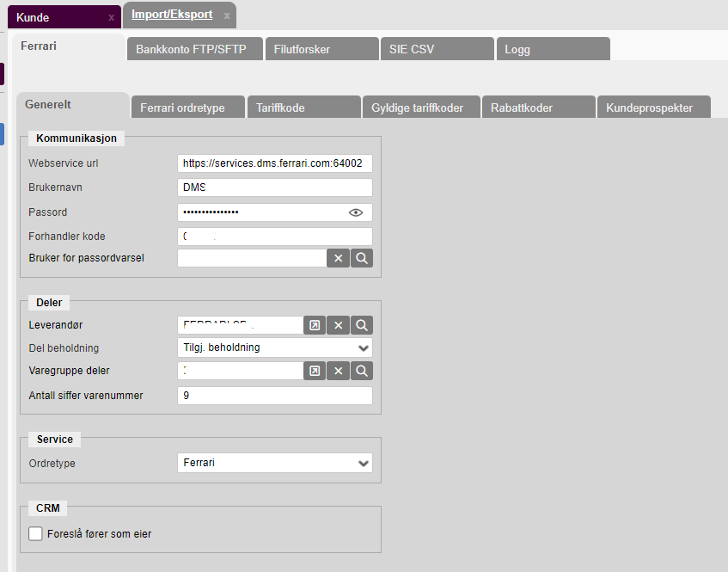728x572 pixels.
Task: Click the Leverandør text field
Action: (241, 325)
